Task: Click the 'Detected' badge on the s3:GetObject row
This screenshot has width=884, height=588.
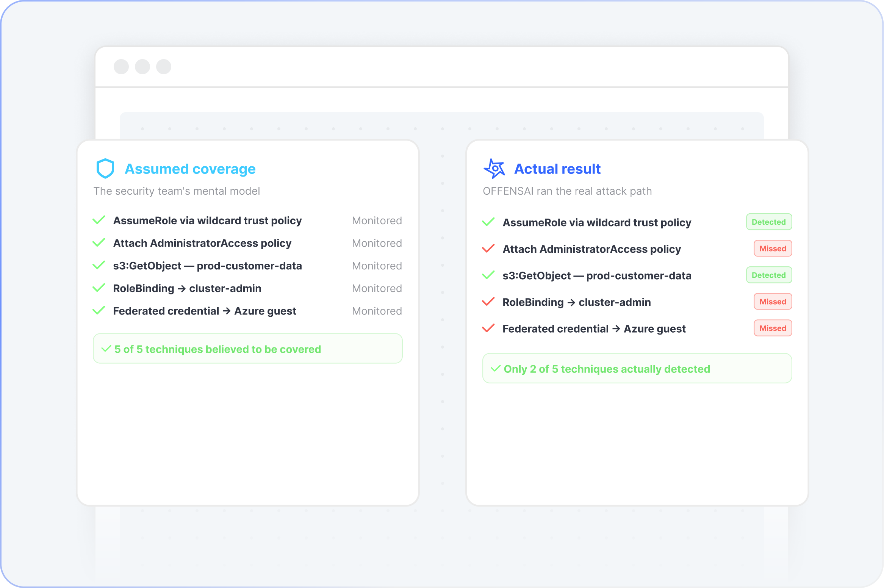Action: coord(769,275)
